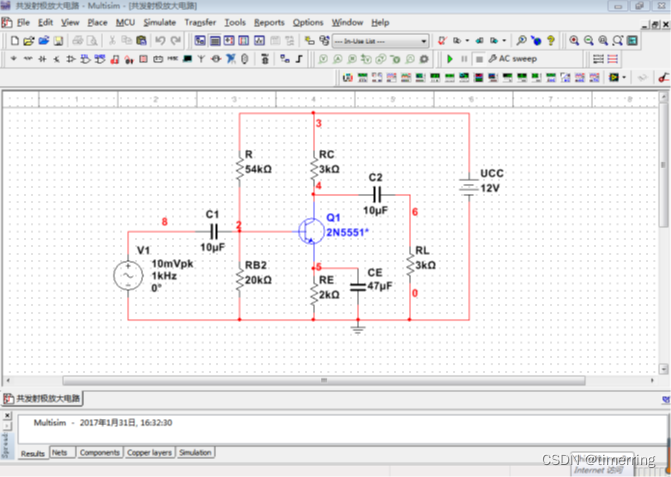Screen dimensions: 671x477
Task: Open the Simulate menu
Action: click(160, 23)
